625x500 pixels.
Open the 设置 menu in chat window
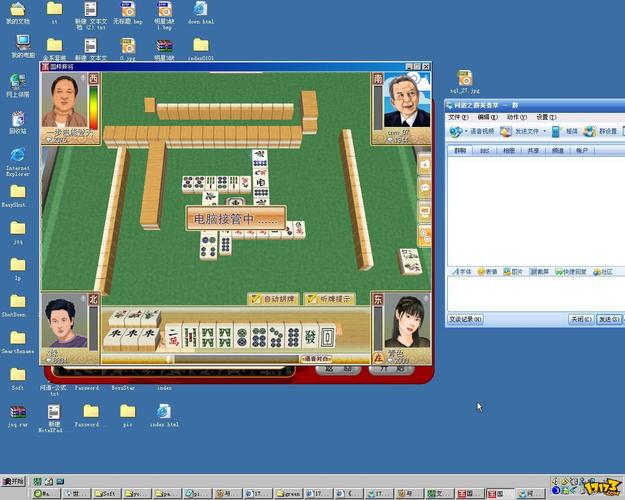point(546,117)
